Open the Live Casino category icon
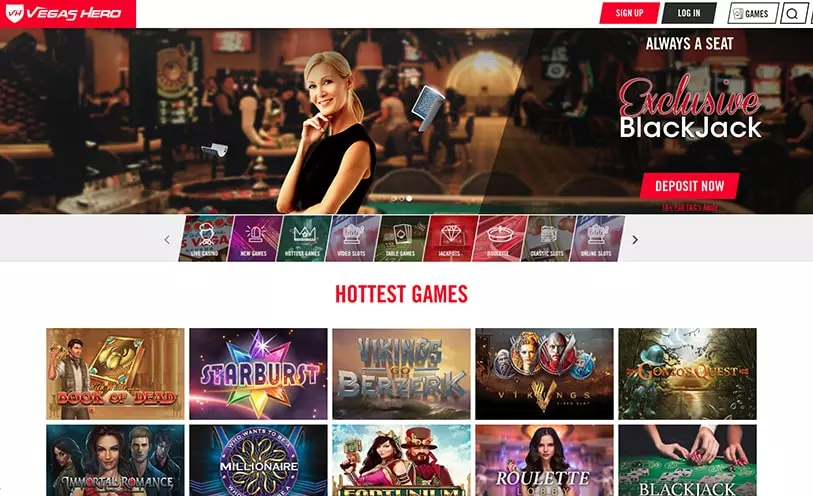Screen dimensions: 813x496 [x=206, y=238]
